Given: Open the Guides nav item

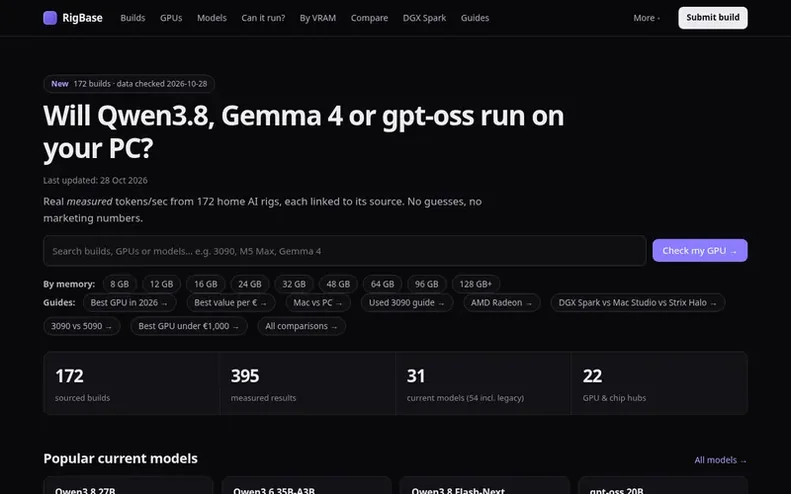Looking at the screenshot, I should click(x=475, y=18).
